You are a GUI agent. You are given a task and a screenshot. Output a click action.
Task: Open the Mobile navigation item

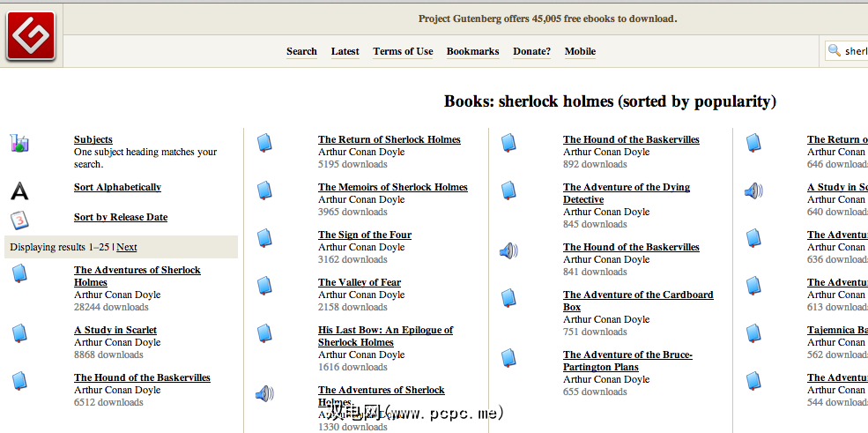click(x=580, y=51)
